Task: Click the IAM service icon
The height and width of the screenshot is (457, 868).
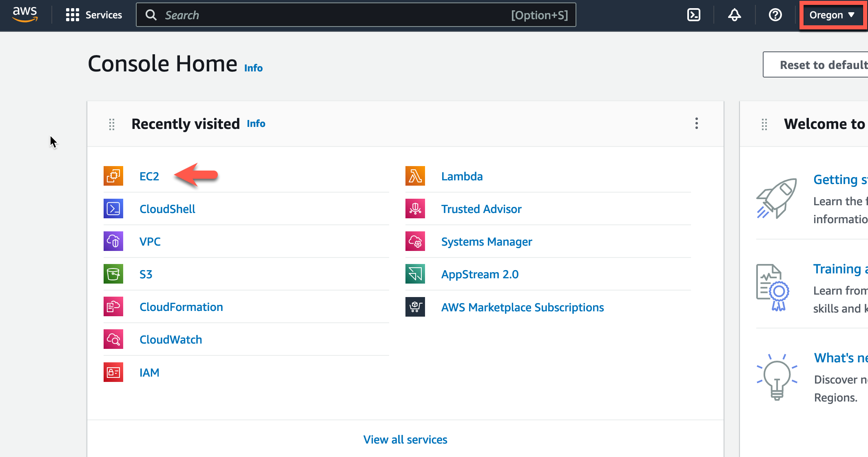Action: tap(113, 372)
